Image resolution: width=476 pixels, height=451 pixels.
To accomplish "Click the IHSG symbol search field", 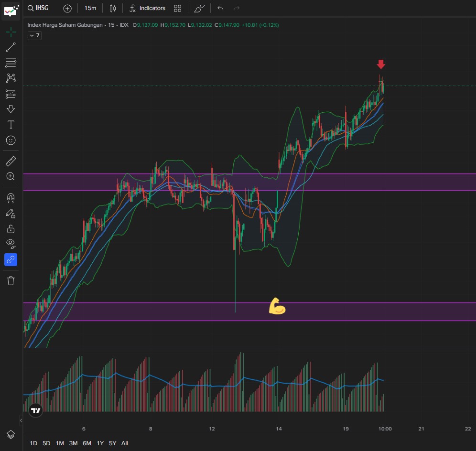I will point(38,8).
